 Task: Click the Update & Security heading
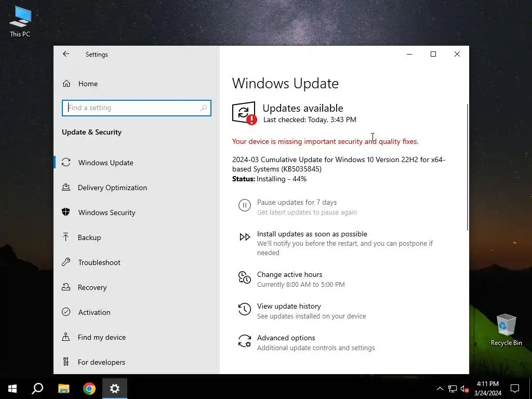tap(91, 132)
